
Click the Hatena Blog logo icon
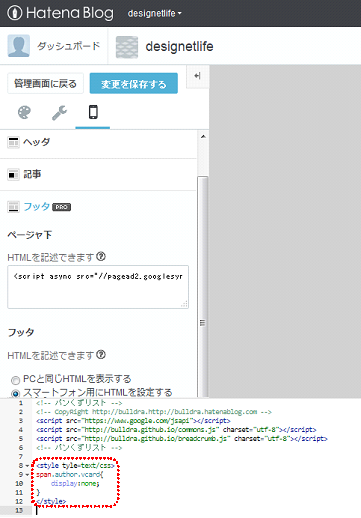click(14, 13)
